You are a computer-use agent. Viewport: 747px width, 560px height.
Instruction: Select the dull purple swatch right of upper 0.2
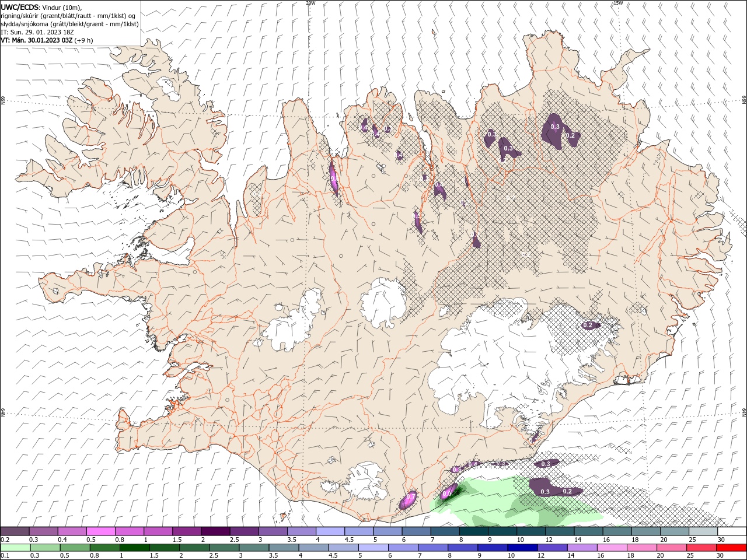pos(15,531)
